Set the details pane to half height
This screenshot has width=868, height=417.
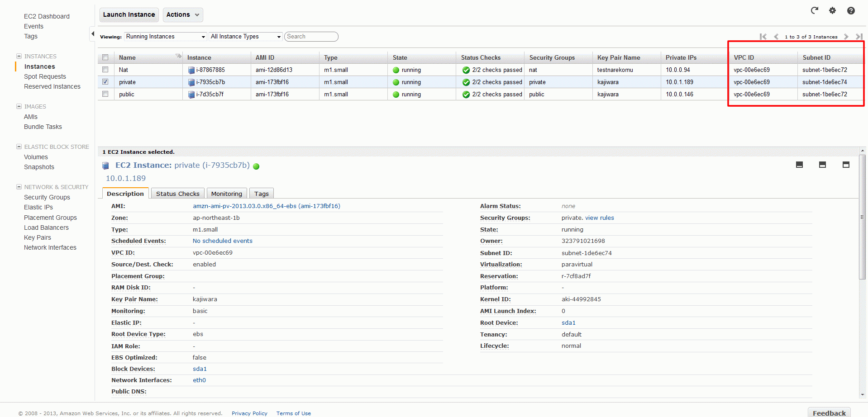tap(823, 165)
